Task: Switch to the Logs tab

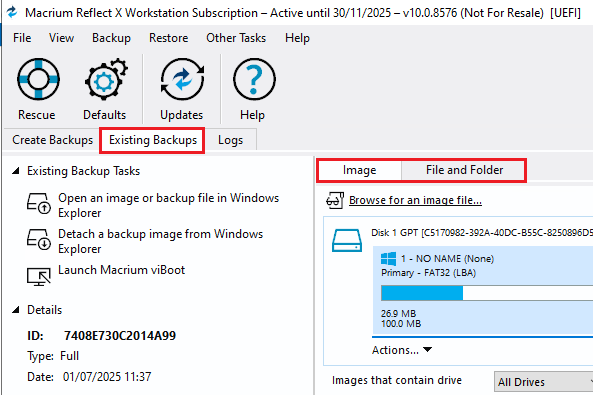Action: click(230, 140)
